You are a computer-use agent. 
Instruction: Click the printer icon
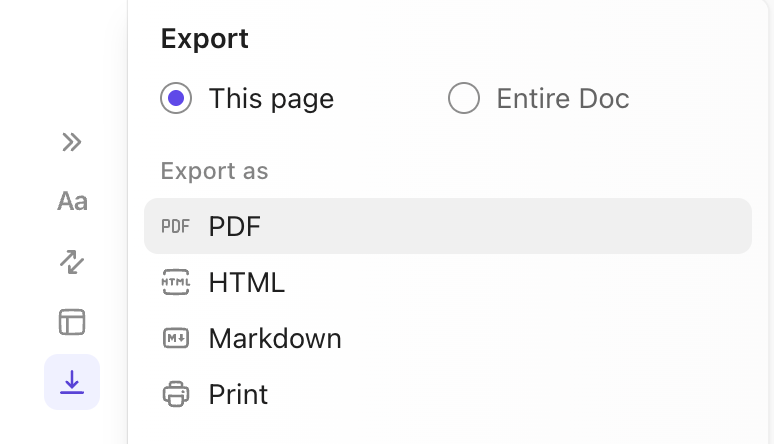175,395
